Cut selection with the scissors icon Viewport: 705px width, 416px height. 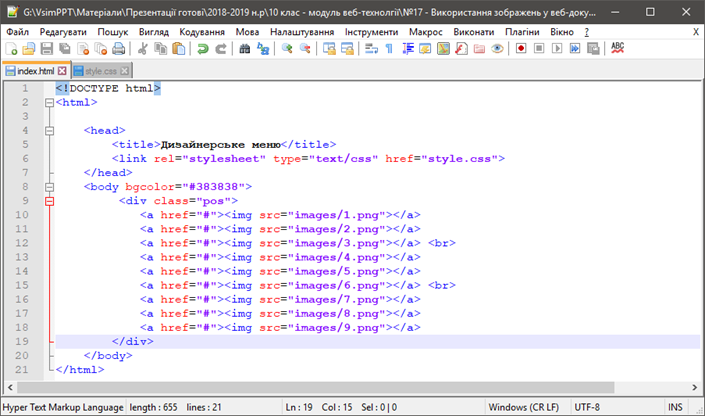click(143, 49)
